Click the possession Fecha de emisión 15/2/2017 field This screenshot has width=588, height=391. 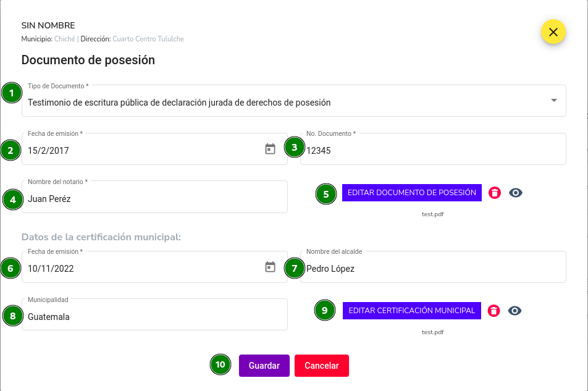click(x=154, y=149)
